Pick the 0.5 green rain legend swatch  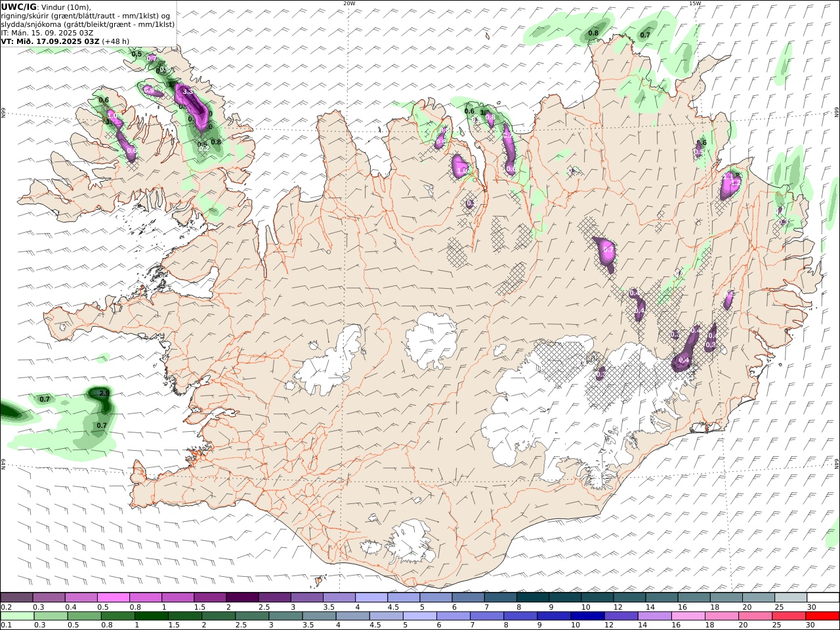pyautogui.click(x=83, y=616)
